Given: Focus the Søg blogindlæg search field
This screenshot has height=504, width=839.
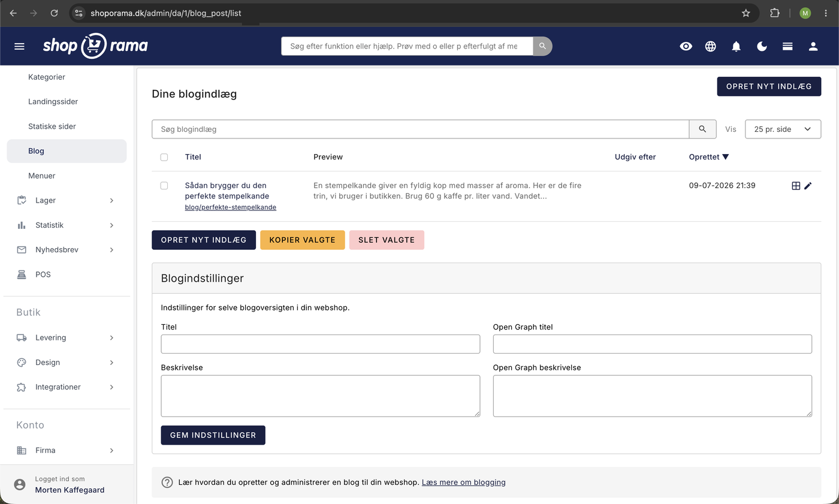Looking at the screenshot, I should point(421,129).
